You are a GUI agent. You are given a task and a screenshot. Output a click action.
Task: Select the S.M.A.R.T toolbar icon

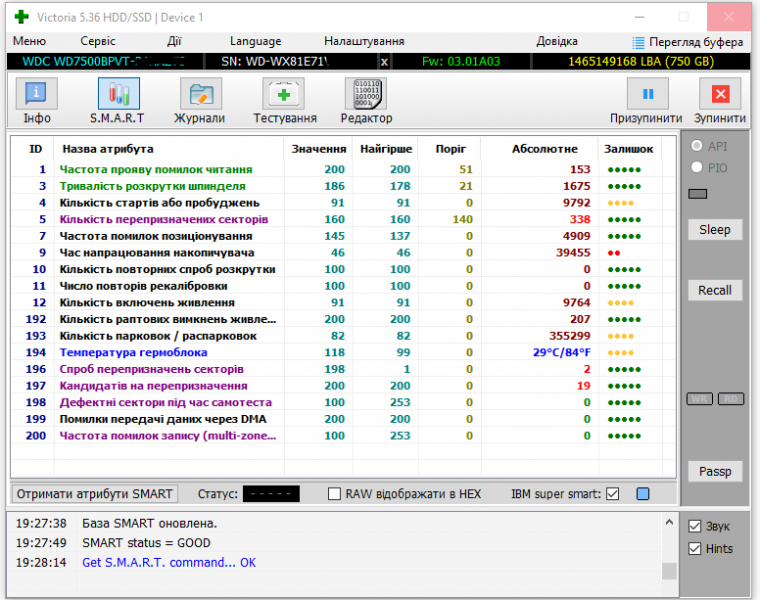(118, 95)
